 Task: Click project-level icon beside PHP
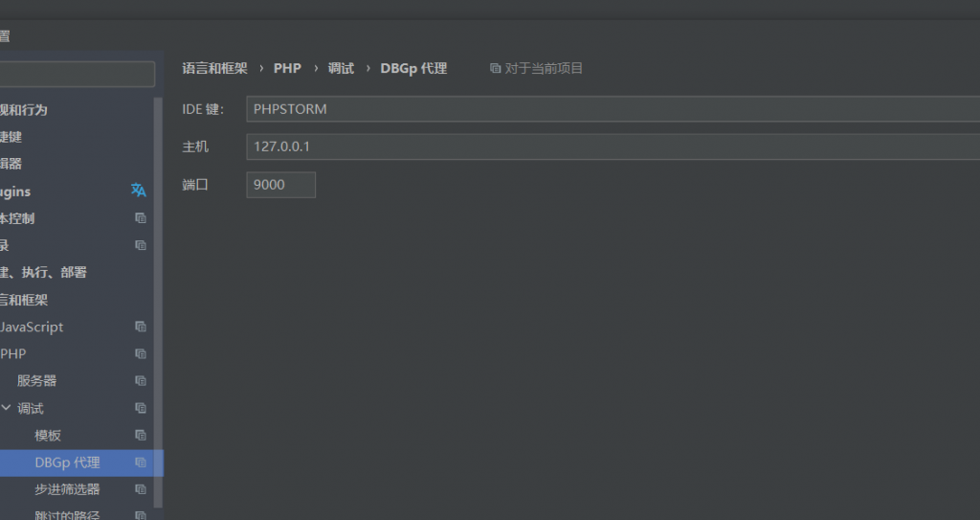coord(141,353)
